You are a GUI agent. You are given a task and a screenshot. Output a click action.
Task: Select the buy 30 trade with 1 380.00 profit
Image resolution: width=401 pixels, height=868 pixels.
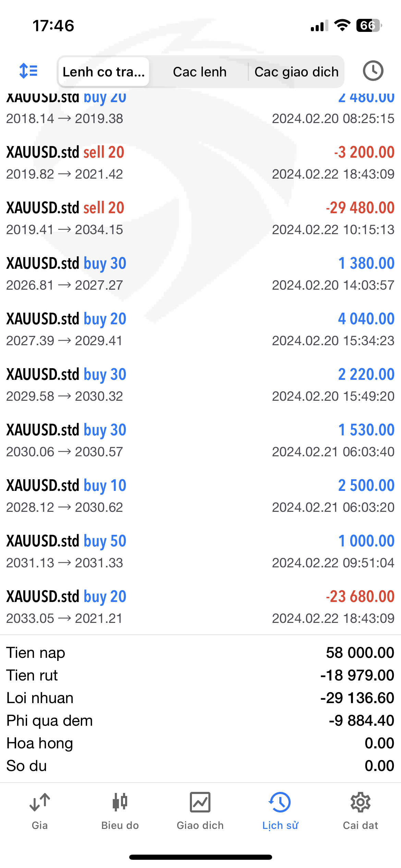(200, 274)
